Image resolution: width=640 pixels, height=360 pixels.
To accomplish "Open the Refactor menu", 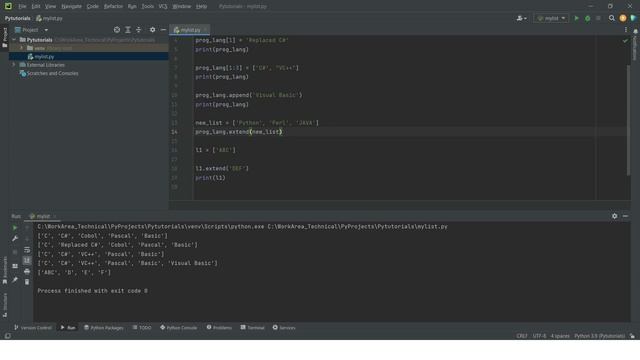I will 113,7.
